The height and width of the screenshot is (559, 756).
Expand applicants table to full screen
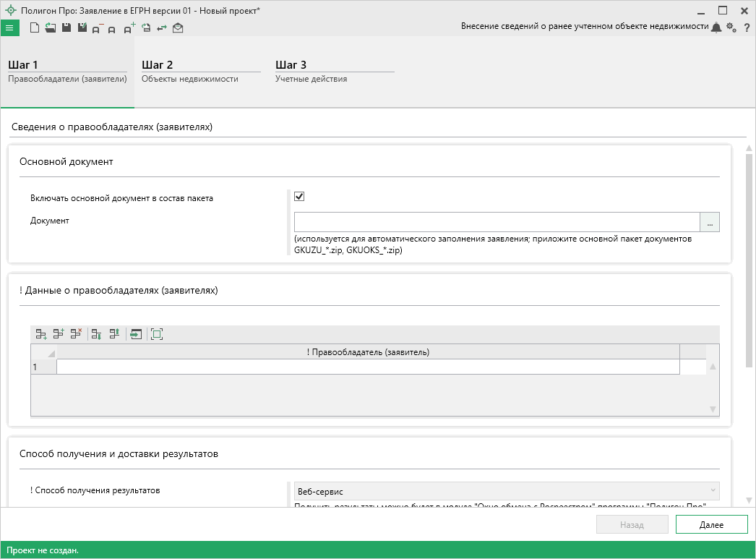click(x=157, y=333)
